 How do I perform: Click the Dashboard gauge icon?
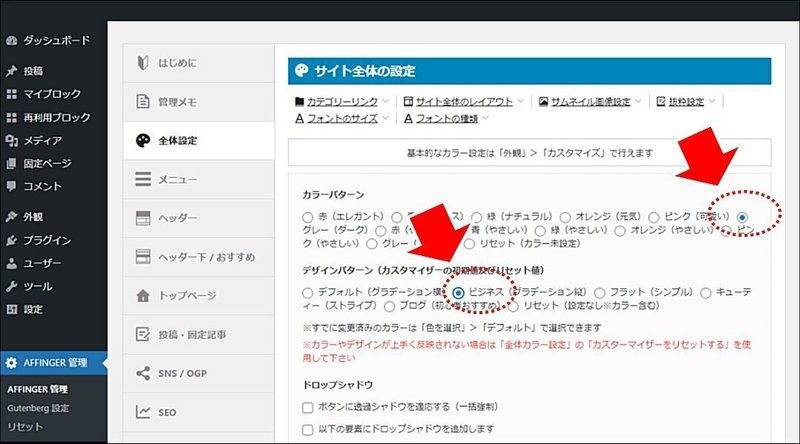coord(11,41)
